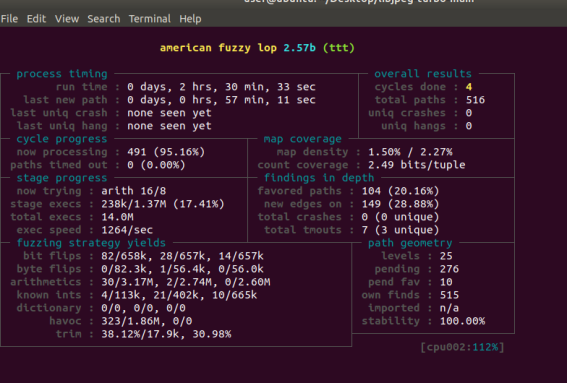Image resolution: width=567 pixels, height=384 pixels.
Task: Open the View menu
Action: pyautogui.click(x=67, y=19)
